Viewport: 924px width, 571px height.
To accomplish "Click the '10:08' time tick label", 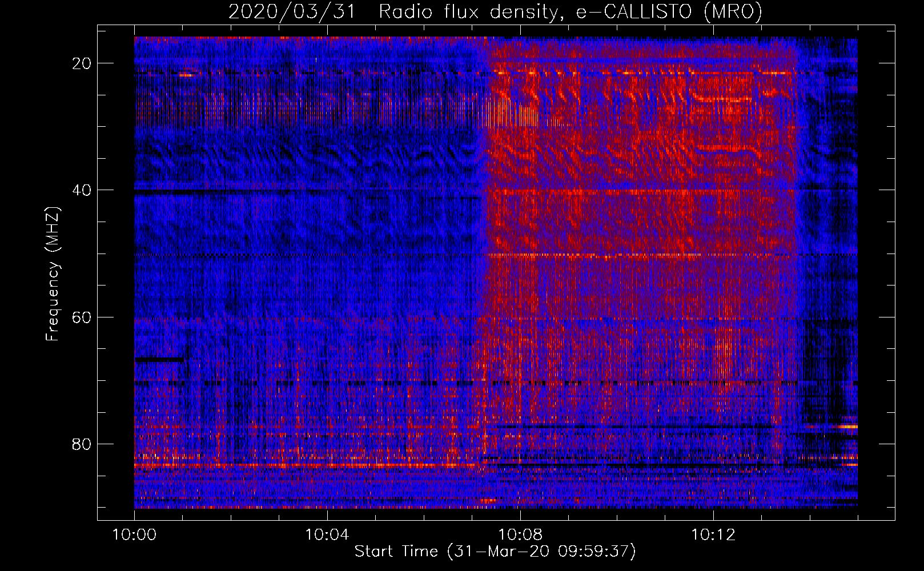I will click(x=520, y=535).
